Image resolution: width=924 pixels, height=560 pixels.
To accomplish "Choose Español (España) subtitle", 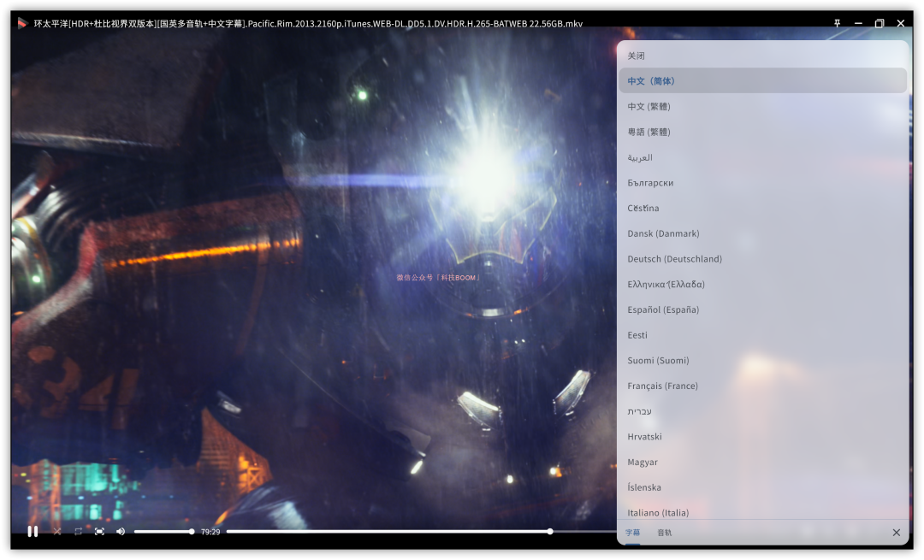I will point(762,309).
